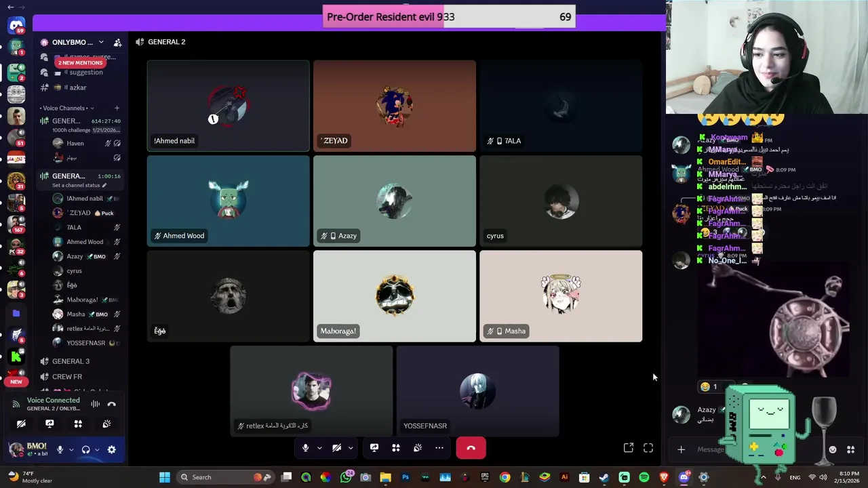Disconnect using small phone icon in voice panel
This screenshot has height=488, width=868.
tap(112, 404)
